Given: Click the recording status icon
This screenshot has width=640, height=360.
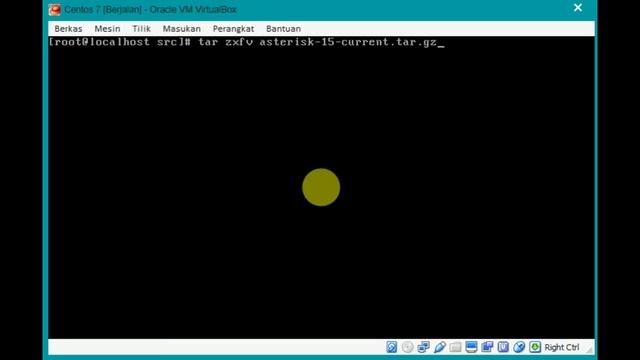Looking at the screenshot, I should [487, 347].
